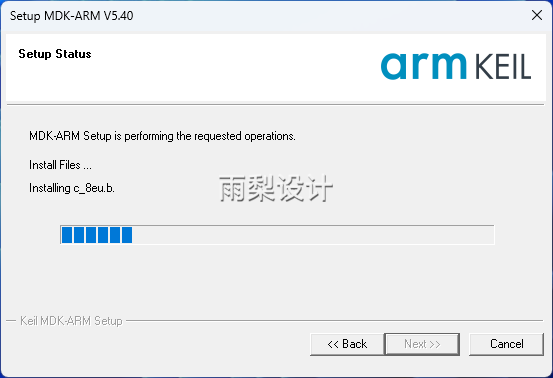Close the Setup MDK-ARM V5.40 window
Screen dimensions: 553x378
point(536,15)
